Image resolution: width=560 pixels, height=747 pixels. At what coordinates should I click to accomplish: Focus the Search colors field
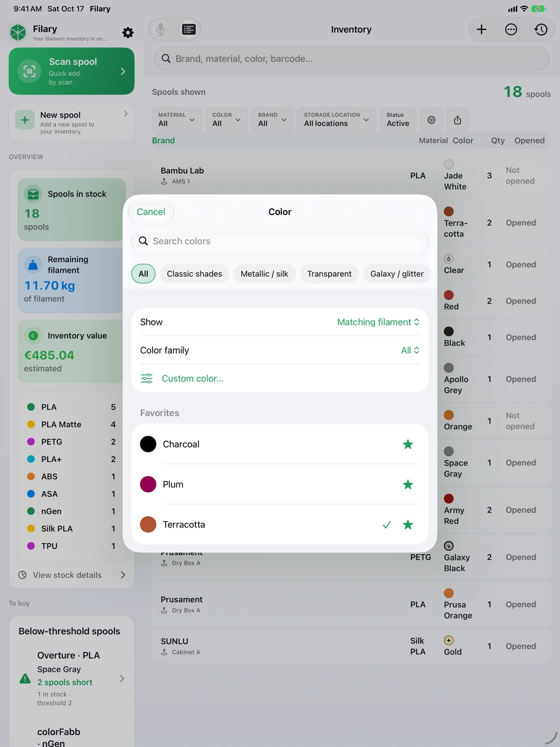(x=280, y=241)
